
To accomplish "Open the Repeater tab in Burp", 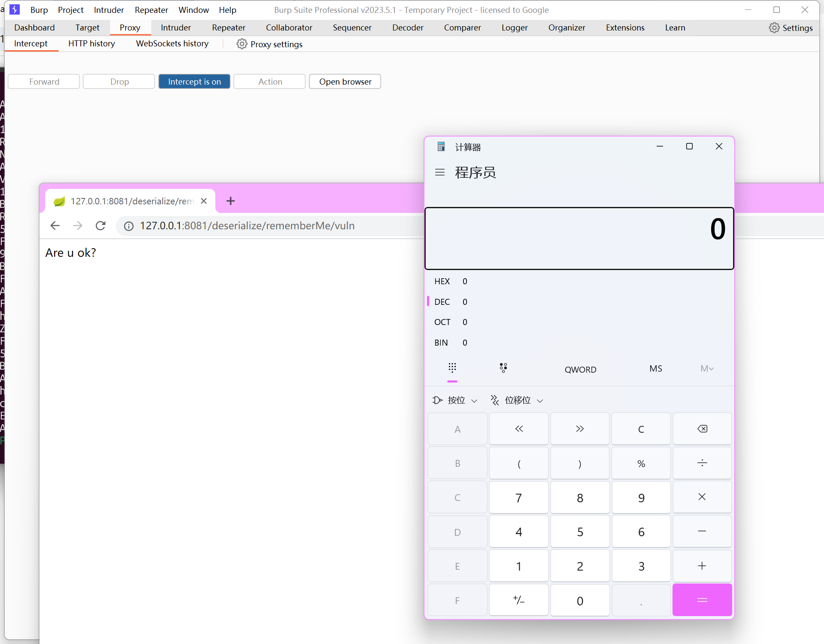I will point(228,27).
